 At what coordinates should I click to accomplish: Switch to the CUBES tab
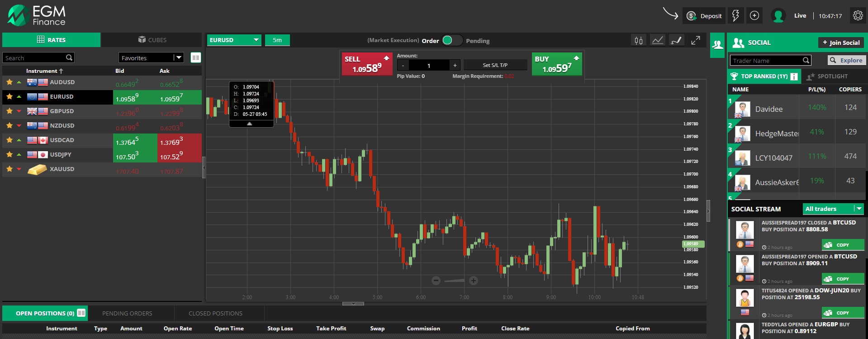pyautogui.click(x=152, y=40)
